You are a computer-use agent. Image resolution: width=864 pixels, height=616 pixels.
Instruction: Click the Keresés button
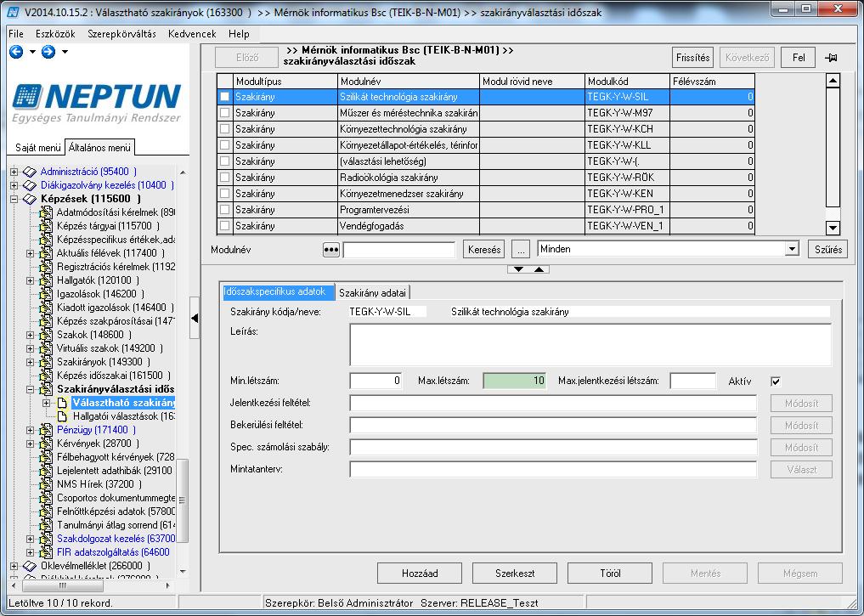(484, 250)
